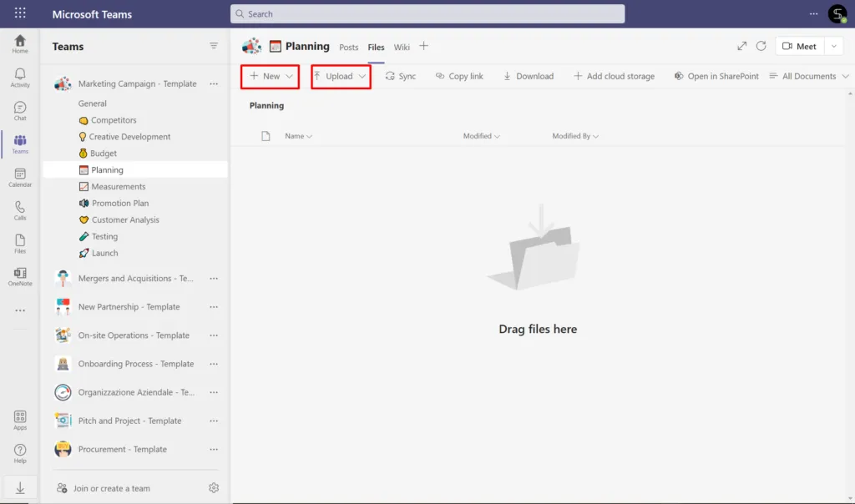
Task: Add a new tab with plus icon
Action: pyautogui.click(x=423, y=47)
